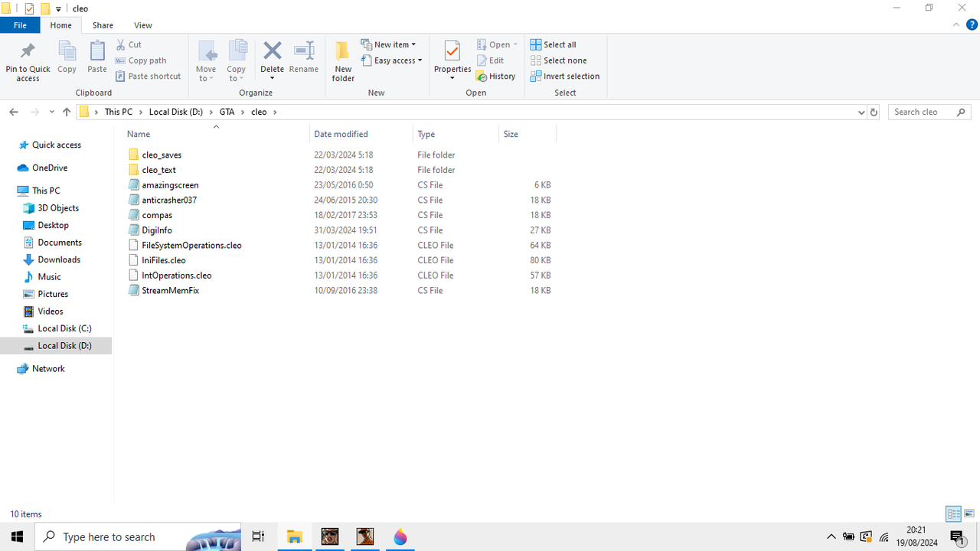Sort by Date modified column

361,134
